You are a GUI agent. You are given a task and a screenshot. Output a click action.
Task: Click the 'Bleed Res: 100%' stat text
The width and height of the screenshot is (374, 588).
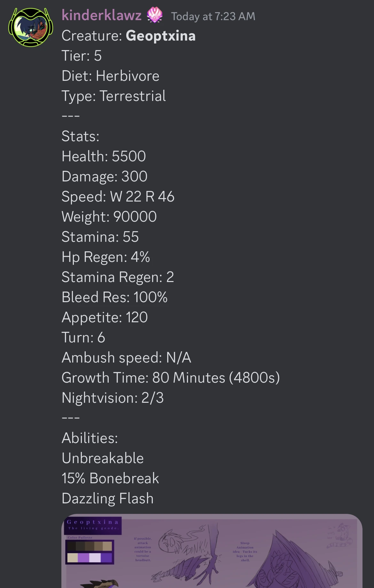coord(115,297)
